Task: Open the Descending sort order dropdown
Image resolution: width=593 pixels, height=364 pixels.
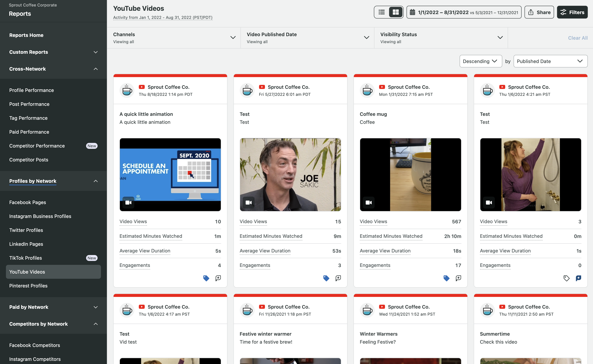Action: tap(481, 61)
